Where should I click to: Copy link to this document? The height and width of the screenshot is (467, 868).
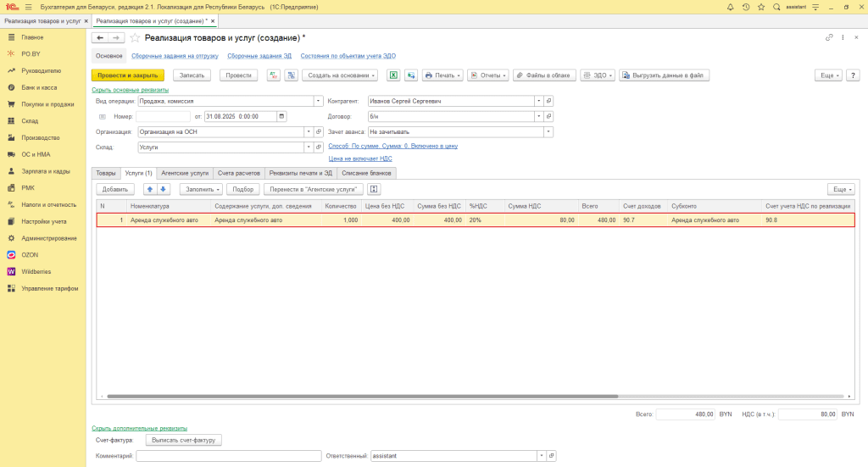point(829,37)
